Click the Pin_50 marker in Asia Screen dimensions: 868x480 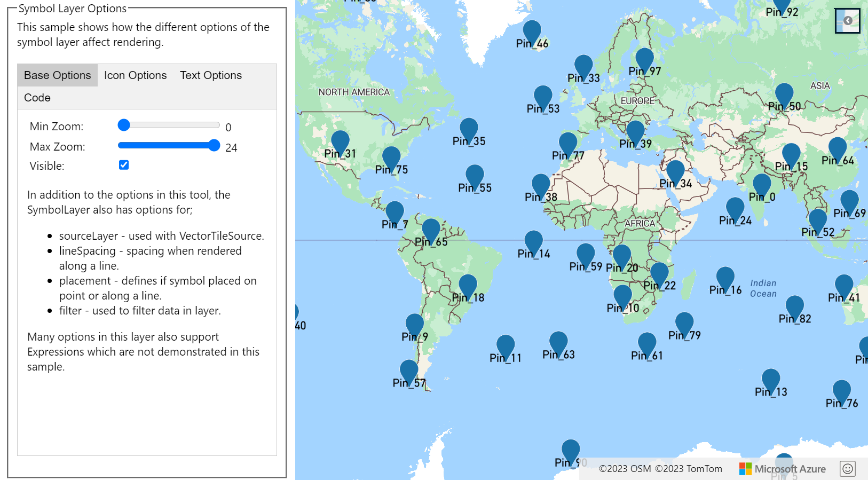click(784, 95)
